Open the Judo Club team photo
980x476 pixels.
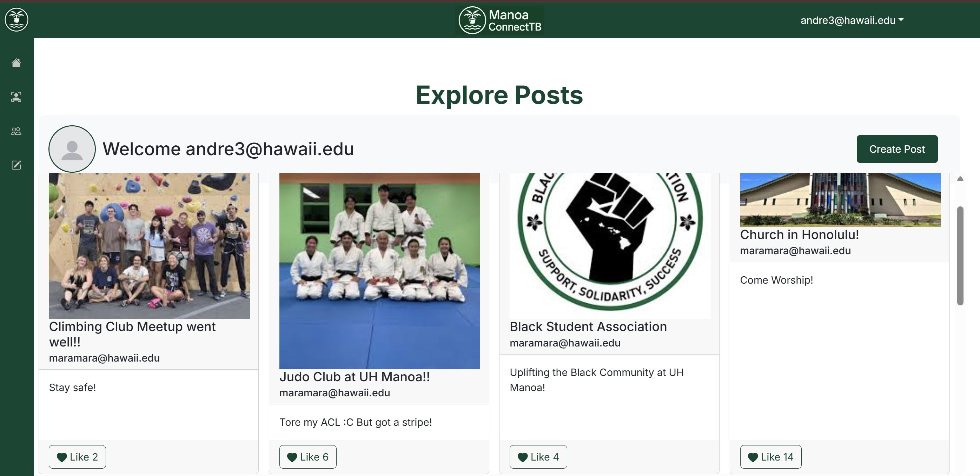(x=379, y=271)
